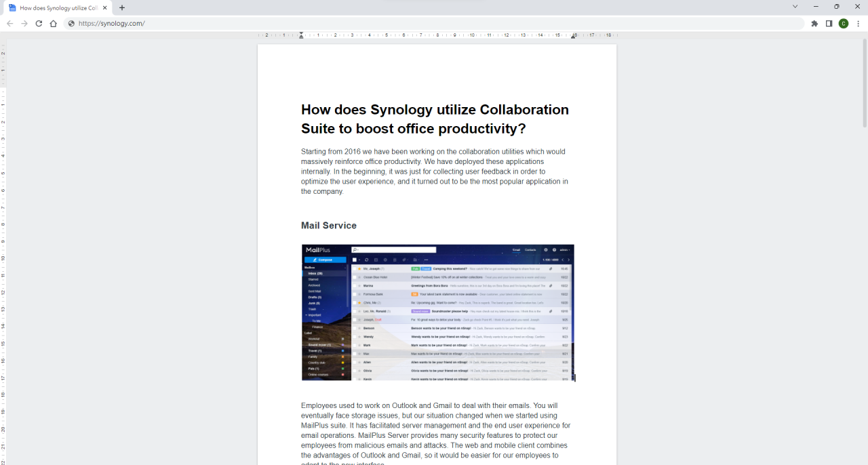Click the Chrome extensions puzzle icon
Viewport: 868px width, 465px height.
point(814,22)
